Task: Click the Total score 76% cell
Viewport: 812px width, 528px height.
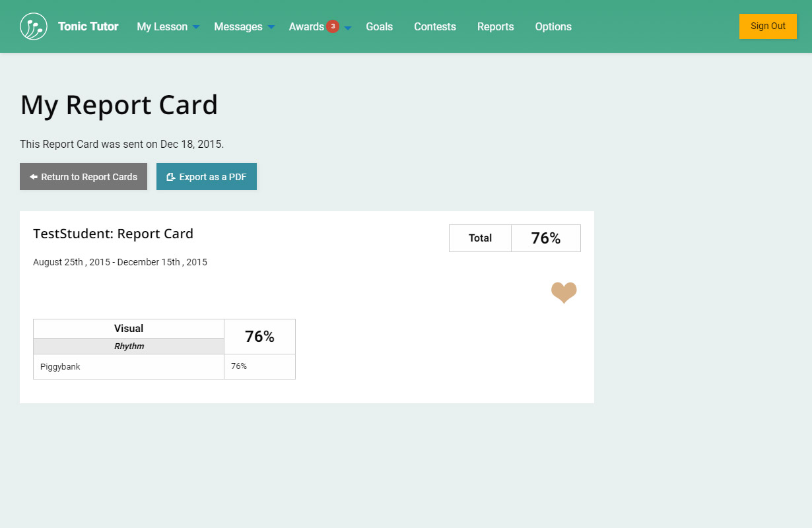Action: coord(545,238)
